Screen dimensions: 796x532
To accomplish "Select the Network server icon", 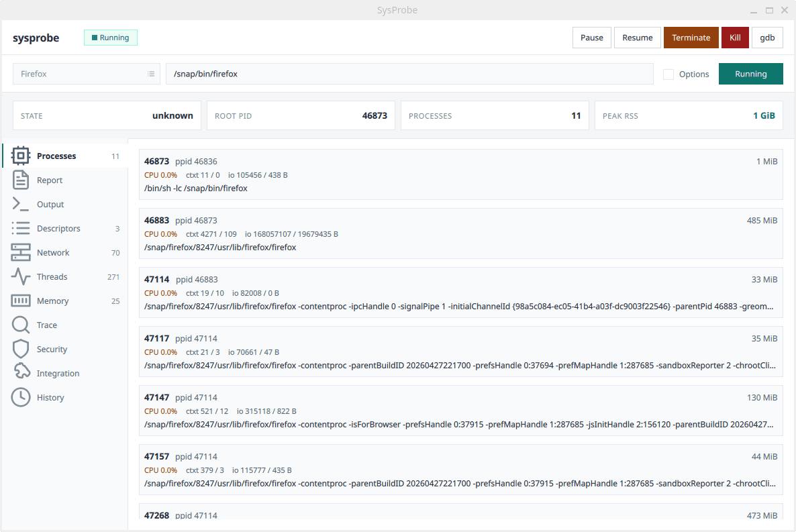I will (21, 252).
